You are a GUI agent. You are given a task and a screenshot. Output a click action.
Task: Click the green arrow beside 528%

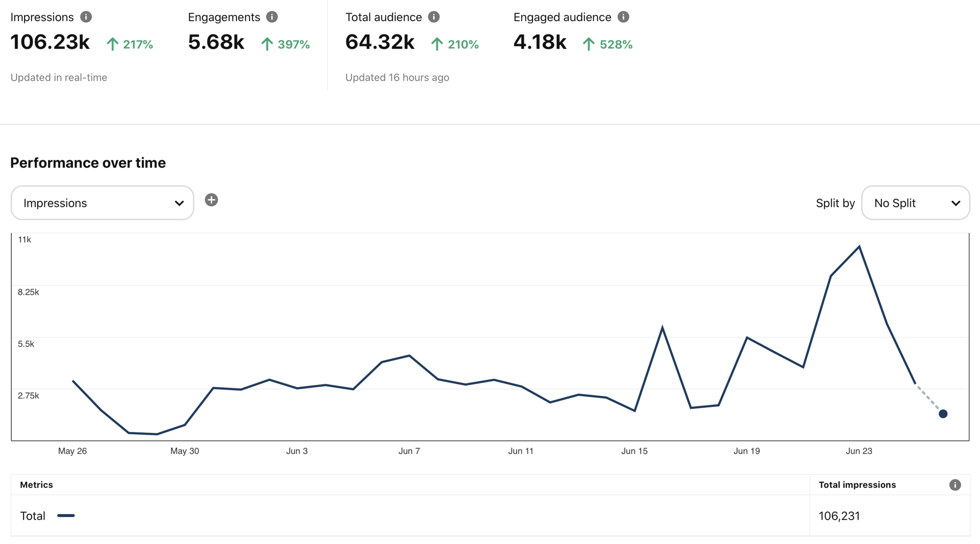(x=588, y=44)
